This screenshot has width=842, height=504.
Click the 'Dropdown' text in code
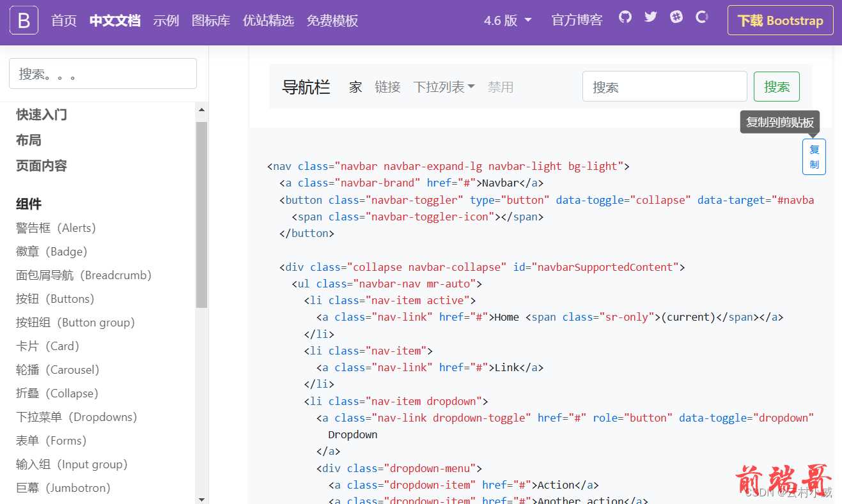coord(353,434)
